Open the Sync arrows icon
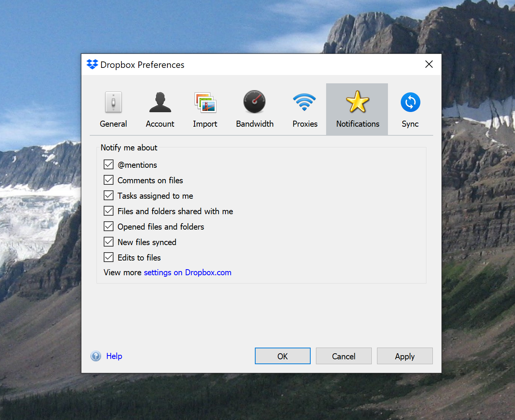Viewport: 515px width, 420px height. [410, 102]
